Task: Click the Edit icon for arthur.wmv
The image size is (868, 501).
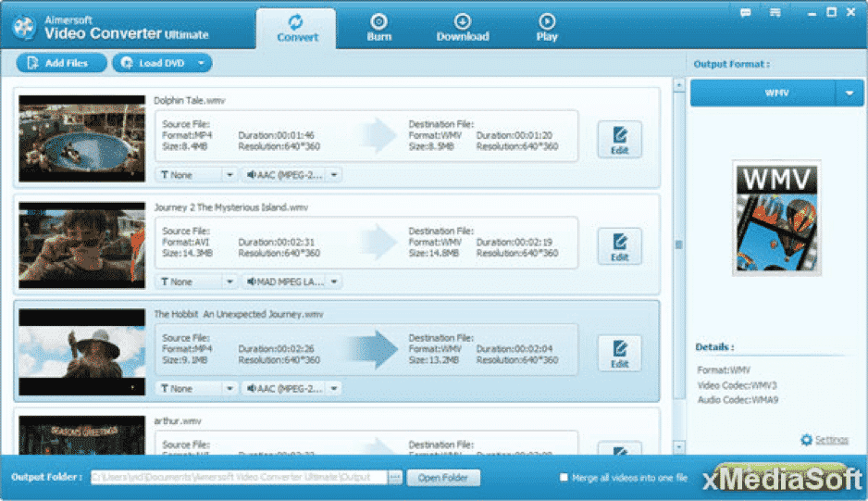Action: pos(619,449)
